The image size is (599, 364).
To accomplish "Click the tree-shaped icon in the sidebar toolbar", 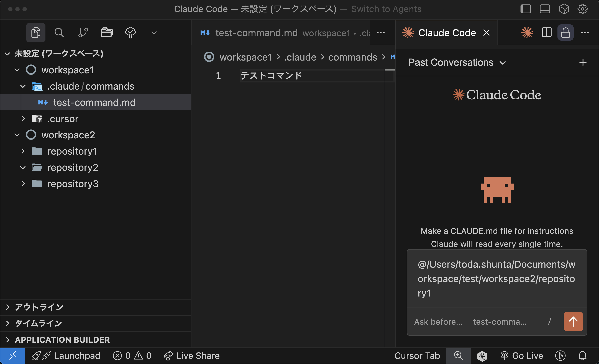I will click(130, 32).
